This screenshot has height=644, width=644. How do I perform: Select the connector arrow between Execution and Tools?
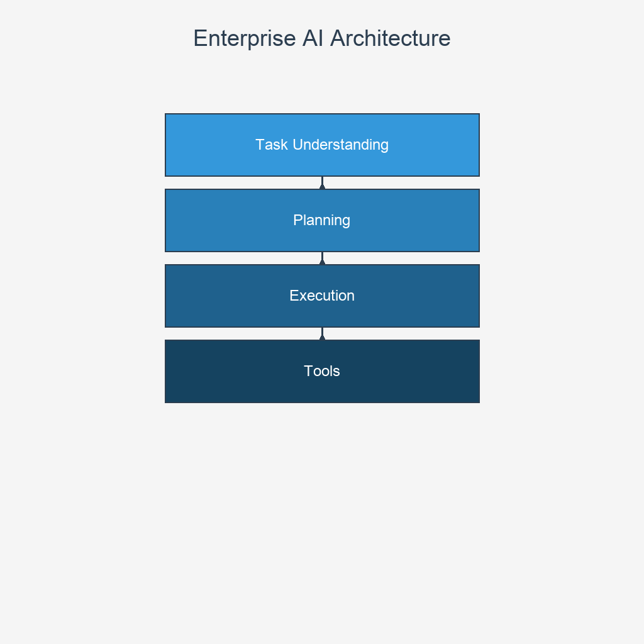322,334
